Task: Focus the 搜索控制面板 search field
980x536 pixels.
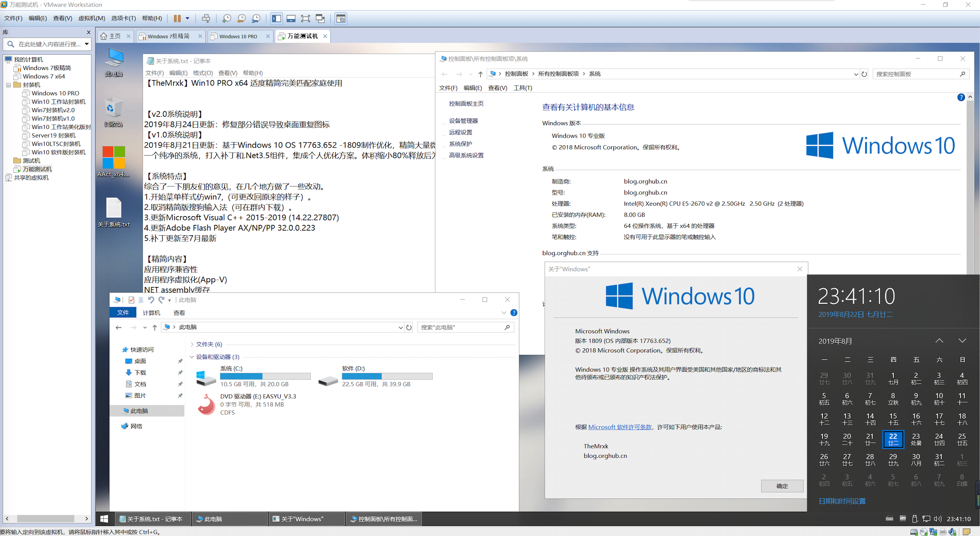Action: 921,74
